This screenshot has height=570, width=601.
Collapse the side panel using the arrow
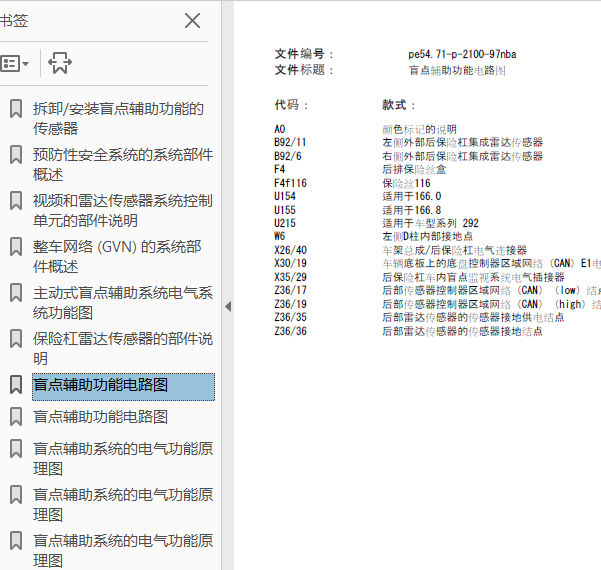(228, 306)
